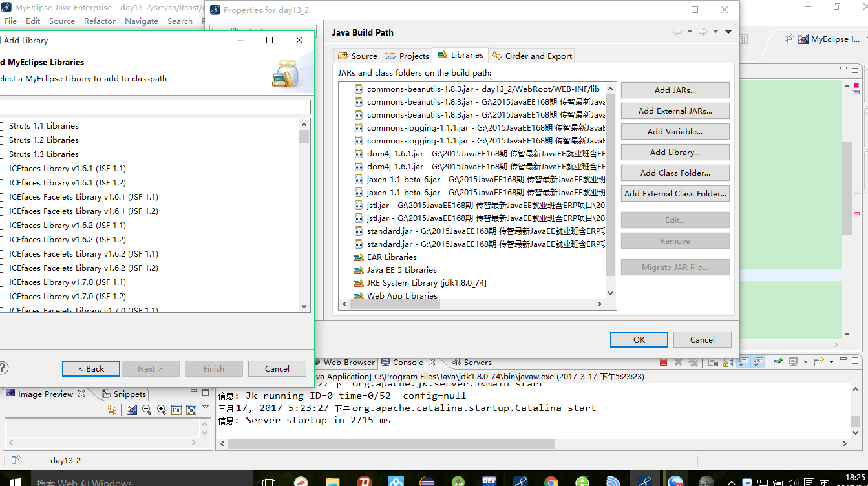Click the link-with-editor arrows in Image Preview
The width and height of the screenshot is (868, 486).
tap(112, 410)
